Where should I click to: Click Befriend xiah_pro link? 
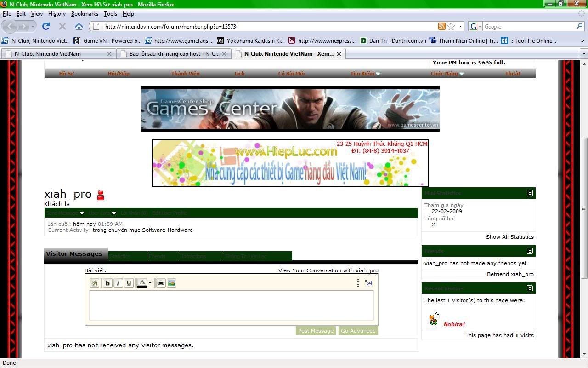[510, 274]
